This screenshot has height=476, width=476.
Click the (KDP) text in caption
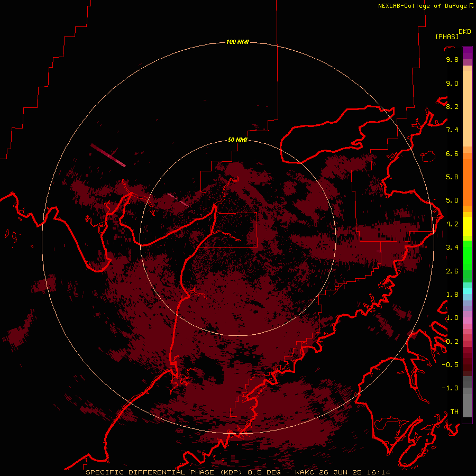232,472
